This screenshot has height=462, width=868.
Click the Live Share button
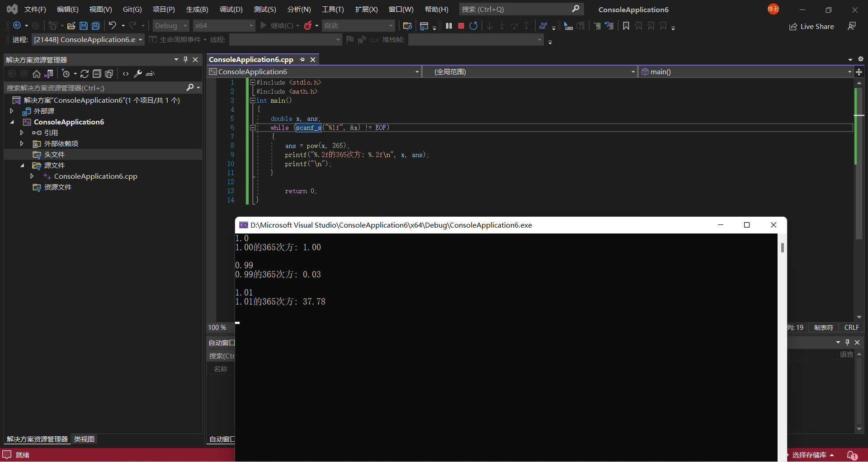[x=811, y=26]
